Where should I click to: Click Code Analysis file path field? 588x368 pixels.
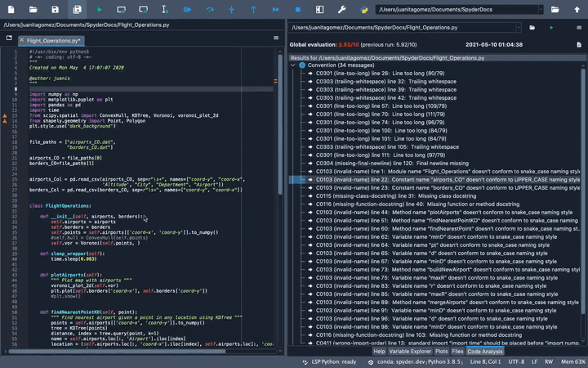(x=402, y=28)
